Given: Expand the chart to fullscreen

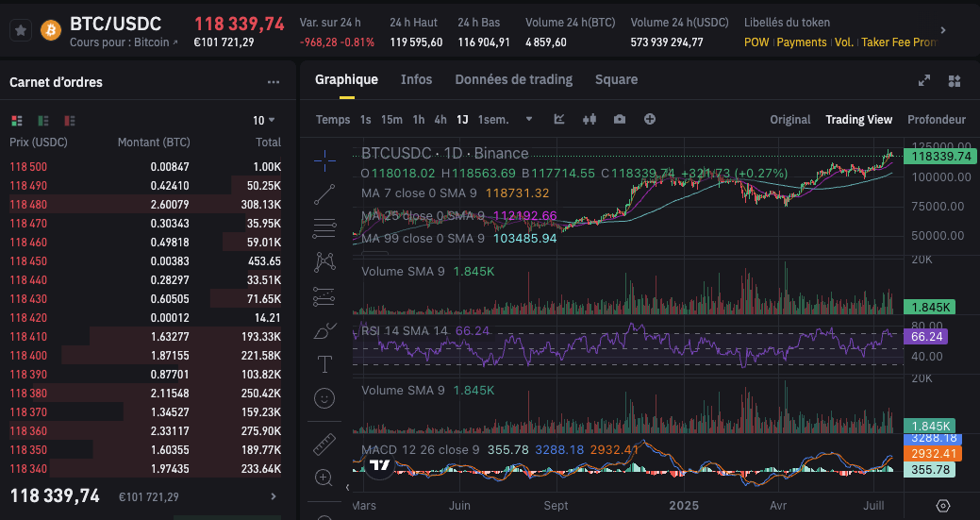Looking at the screenshot, I should coord(923,80).
